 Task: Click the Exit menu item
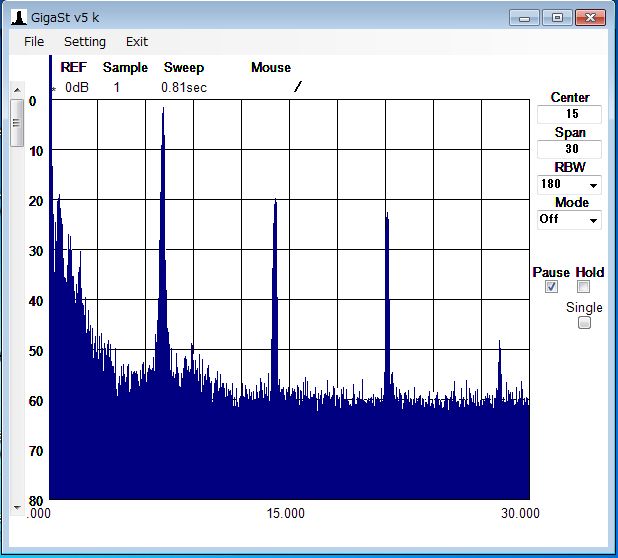[137, 42]
